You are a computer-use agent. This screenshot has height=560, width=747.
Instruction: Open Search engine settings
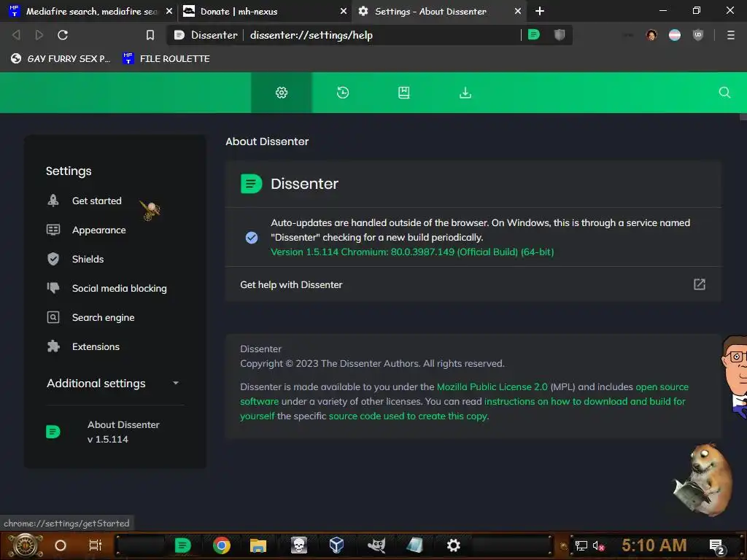pos(103,317)
